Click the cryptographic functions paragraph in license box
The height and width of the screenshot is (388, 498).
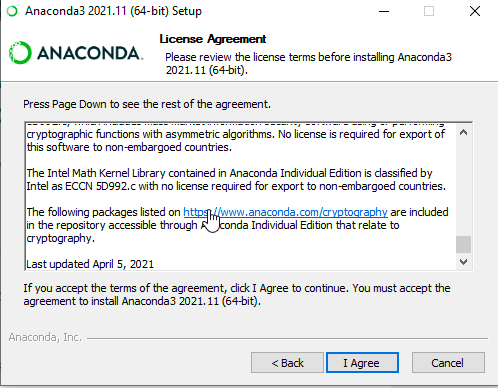(x=235, y=140)
